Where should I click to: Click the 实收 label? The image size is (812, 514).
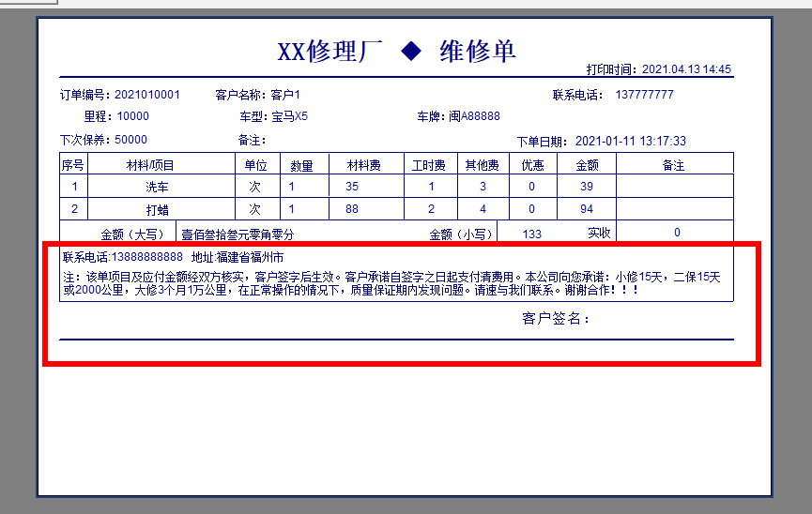click(599, 233)
